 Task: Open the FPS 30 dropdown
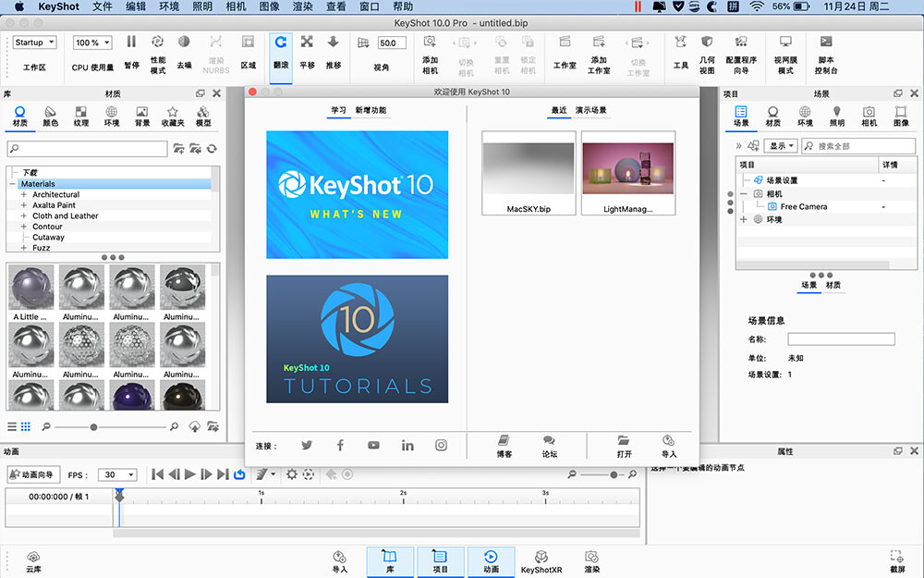tap(117, 474)
